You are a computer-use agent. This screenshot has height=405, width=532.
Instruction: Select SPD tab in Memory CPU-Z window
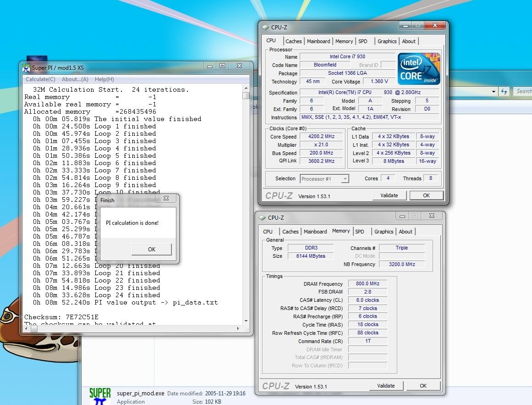coord(360,232)
